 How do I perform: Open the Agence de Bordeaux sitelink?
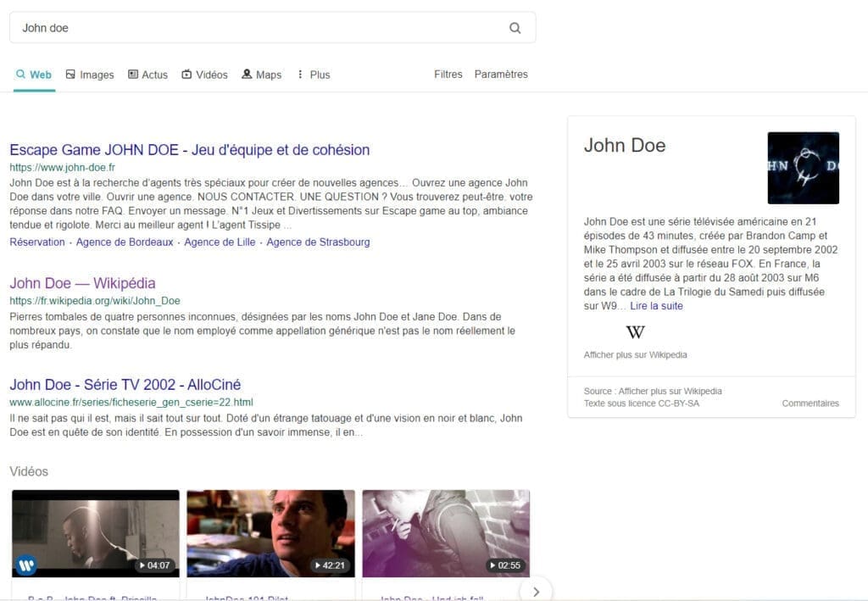click(x=125, y=242)
